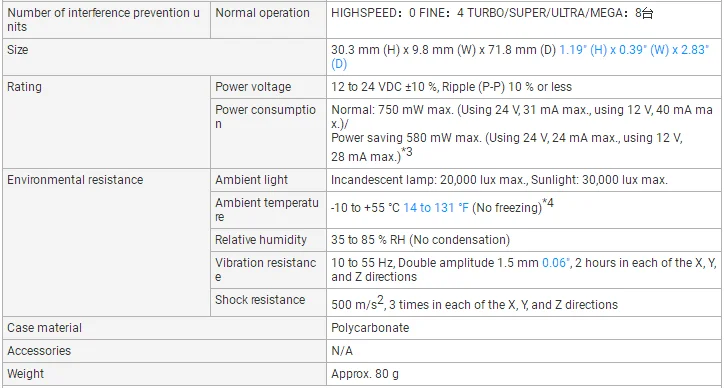The image size is (725, 388).
Task: Click the 14 to 131 °F temperature text
Action: coord(436,208)
